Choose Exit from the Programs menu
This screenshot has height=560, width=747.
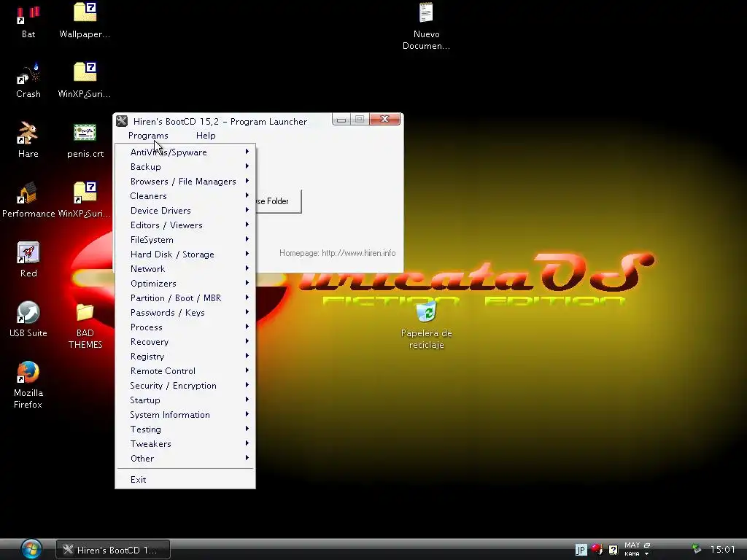point(185,480)
